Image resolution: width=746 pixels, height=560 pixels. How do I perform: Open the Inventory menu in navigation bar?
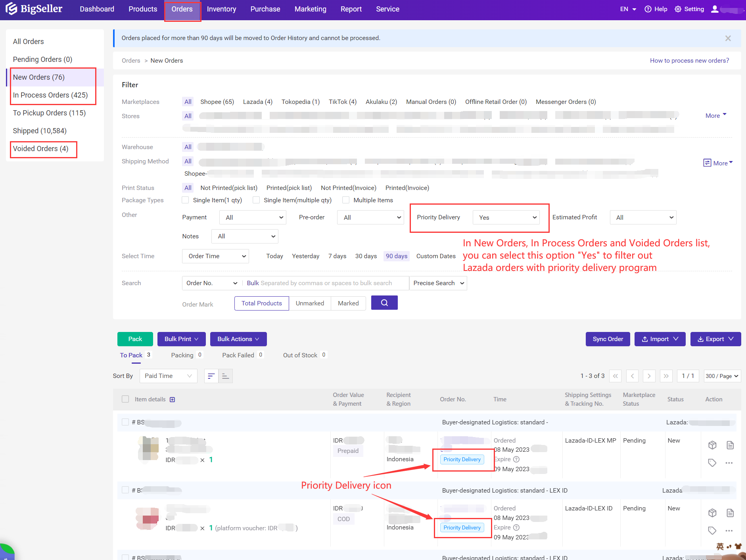221,9
